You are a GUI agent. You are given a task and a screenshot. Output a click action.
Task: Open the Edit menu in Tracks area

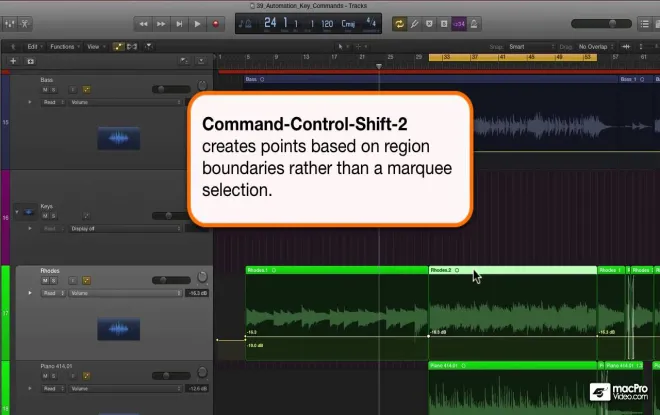pos(35,46)
